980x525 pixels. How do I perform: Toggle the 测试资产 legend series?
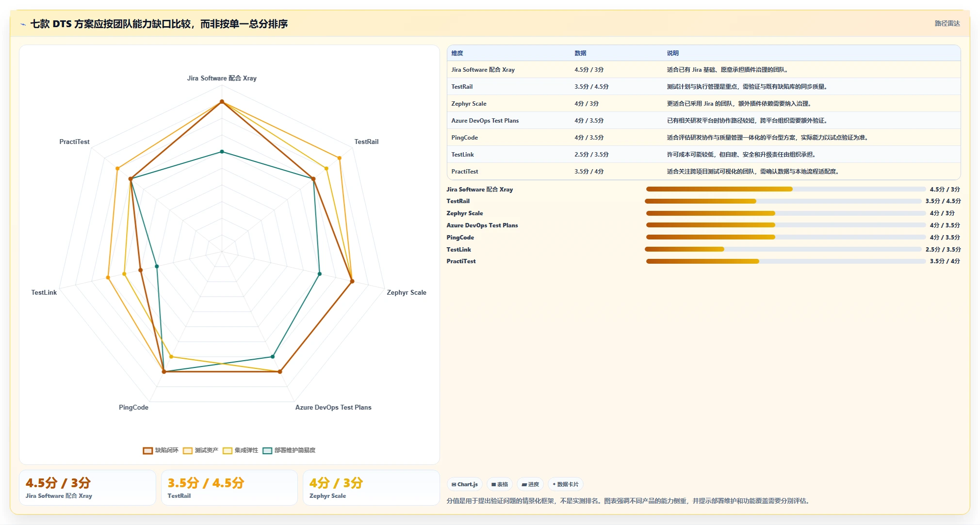200,450
